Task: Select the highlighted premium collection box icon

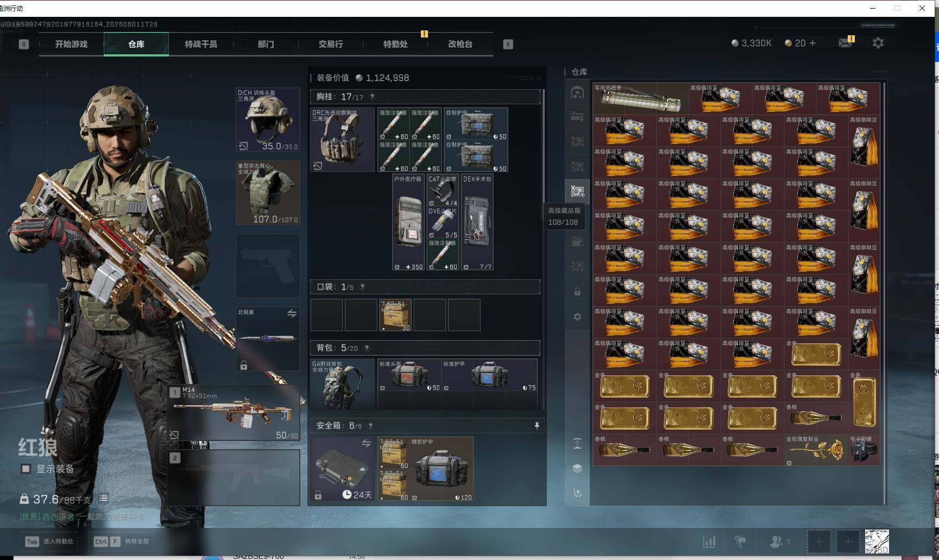Action: [x=577, y=191]
